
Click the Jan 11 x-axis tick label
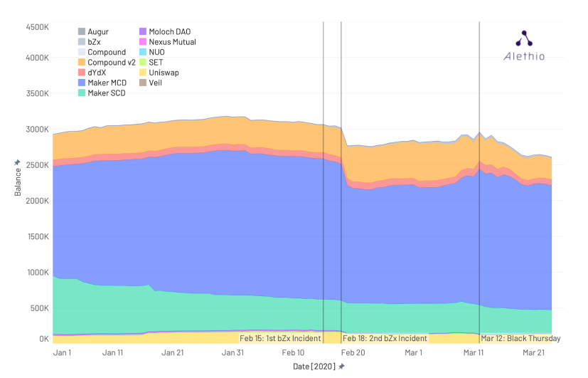click(x=112, y=352)
